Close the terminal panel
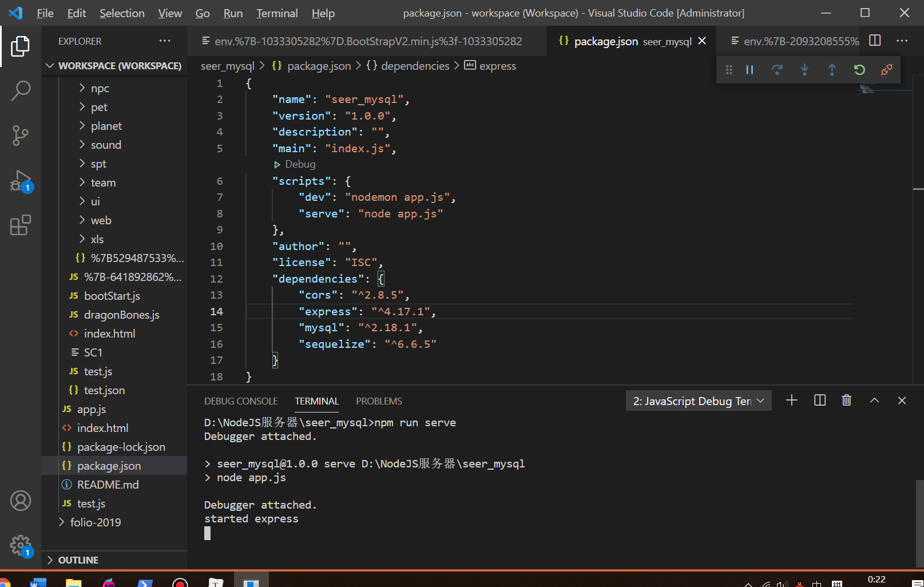 902,400
